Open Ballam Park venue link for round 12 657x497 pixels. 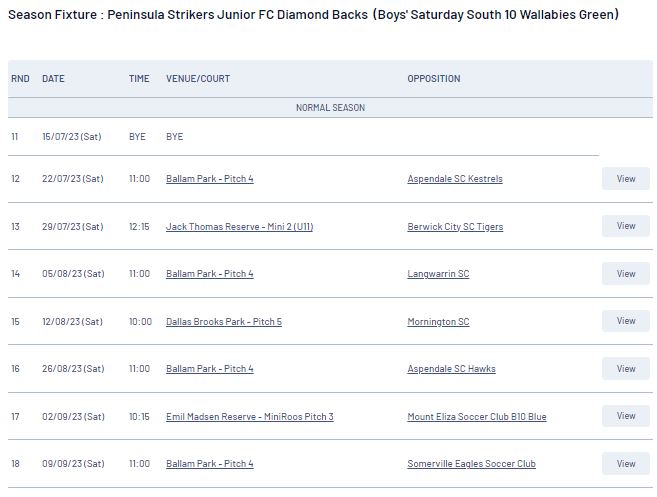(210, 179)
